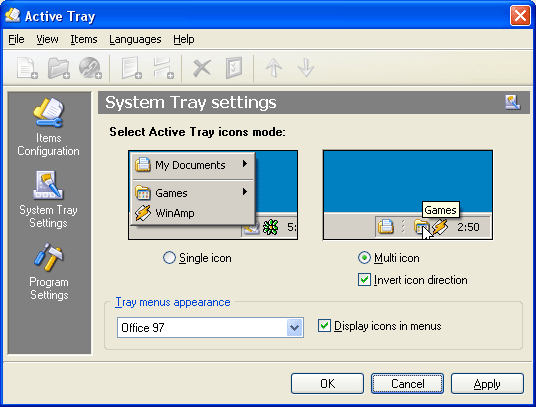The width and height of the screenshot is (536, 407).
Task: Open Items Configuration in the sidebar
Action: click(48, 127)
